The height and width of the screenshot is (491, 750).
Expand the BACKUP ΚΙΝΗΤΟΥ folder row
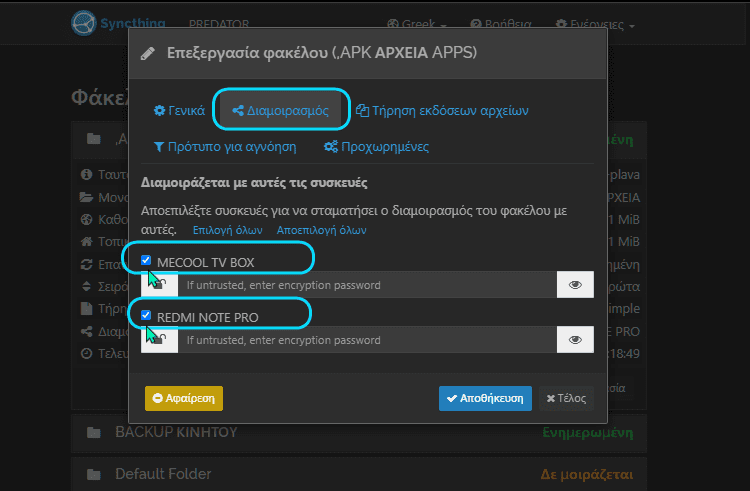pyautogui.click(x=359, y=433)
